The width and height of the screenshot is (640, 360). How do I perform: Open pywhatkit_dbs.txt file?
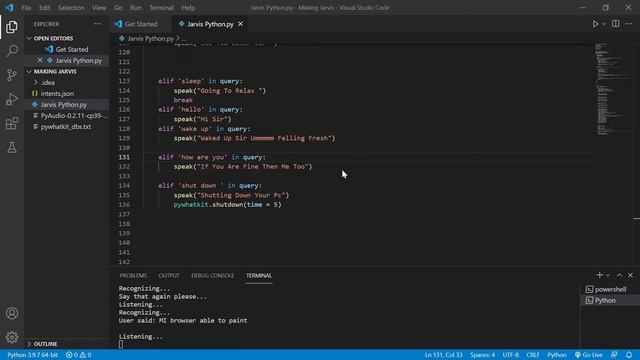[66, 127]
